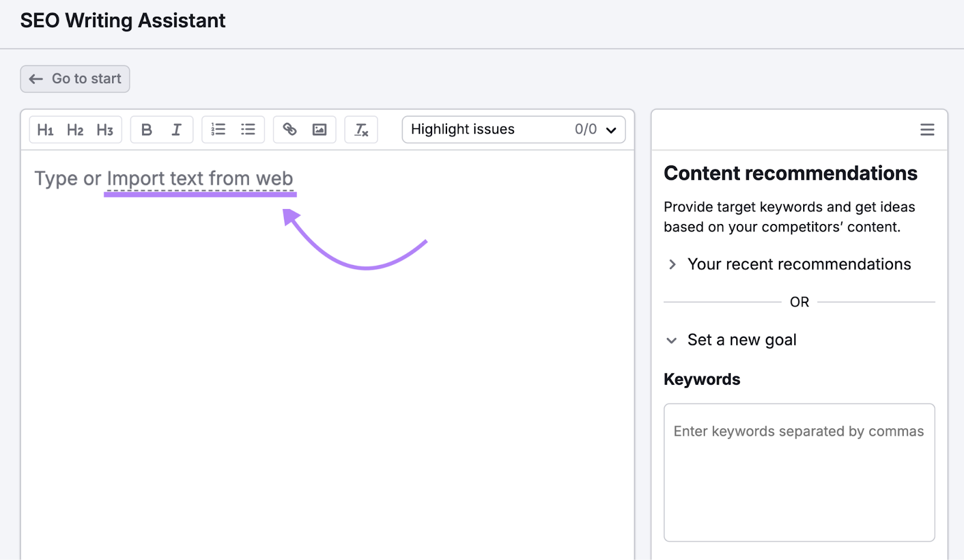Insert a bulleted list

(248, 129)
